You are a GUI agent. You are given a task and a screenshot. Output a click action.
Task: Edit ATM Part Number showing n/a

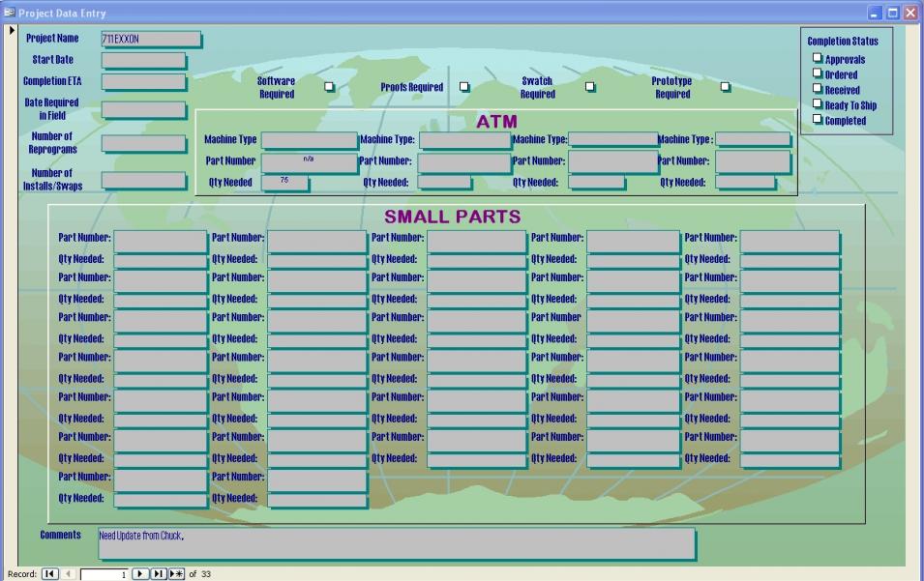[x=309, y=162]
